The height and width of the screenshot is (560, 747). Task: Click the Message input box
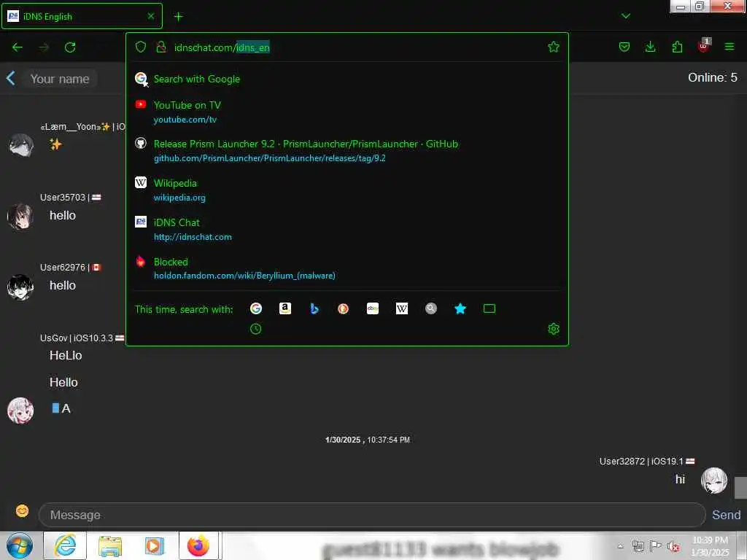point(371,515)
